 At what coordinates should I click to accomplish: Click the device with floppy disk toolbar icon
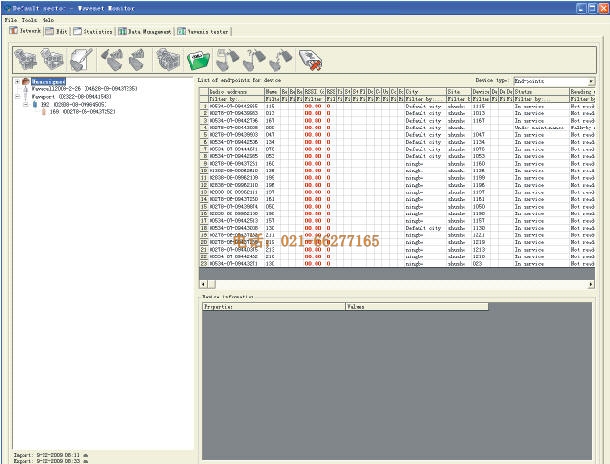228,60
